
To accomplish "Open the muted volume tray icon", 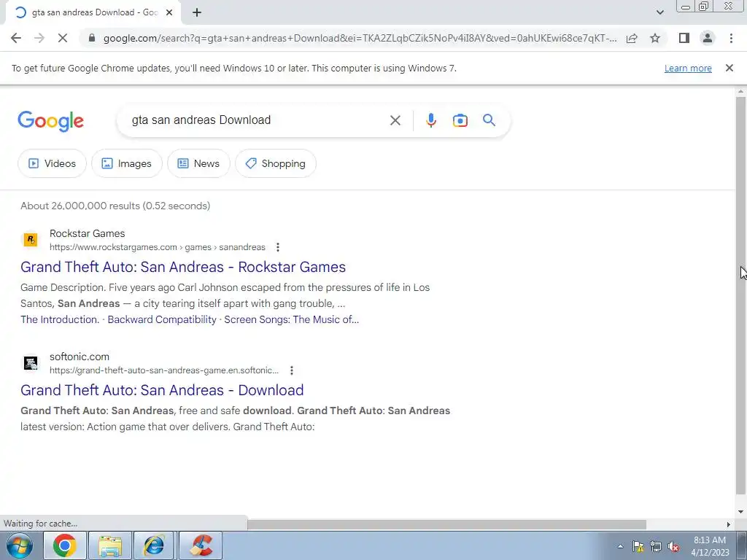I will 673,546.
